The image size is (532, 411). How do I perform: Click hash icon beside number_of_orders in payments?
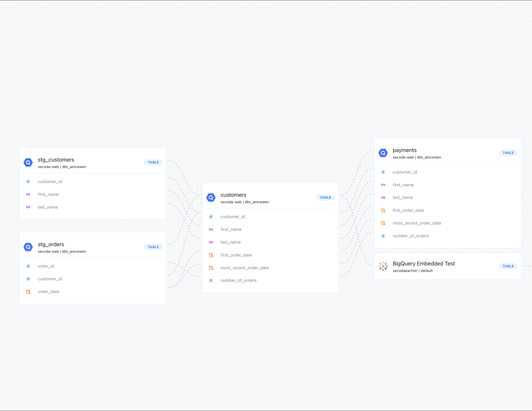[x=383, y=236]
